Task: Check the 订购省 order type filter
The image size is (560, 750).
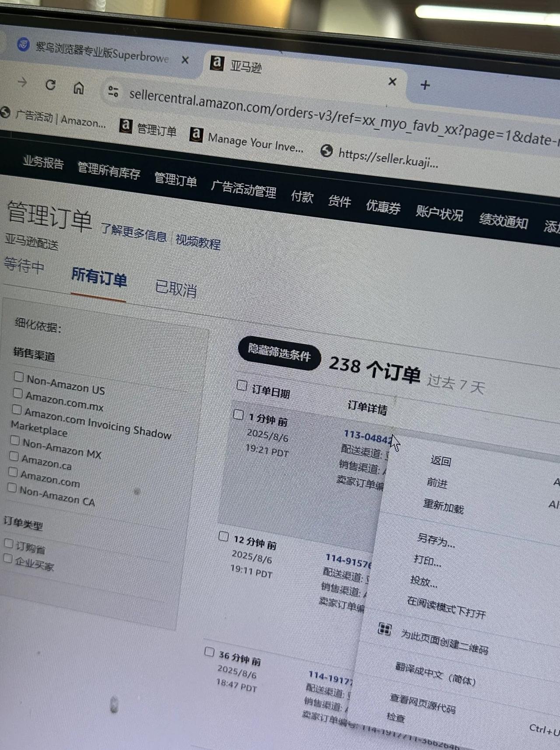Action: [9, 543]
